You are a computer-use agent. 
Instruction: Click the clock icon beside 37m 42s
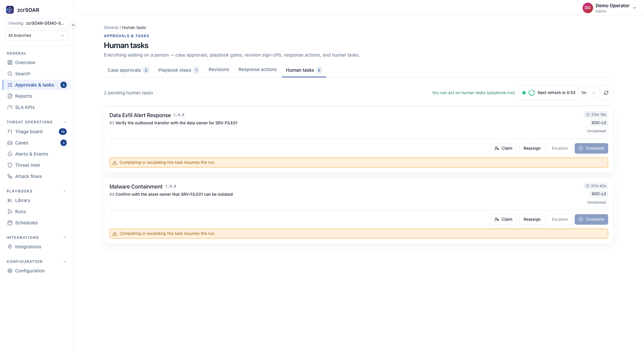point(587,186)
